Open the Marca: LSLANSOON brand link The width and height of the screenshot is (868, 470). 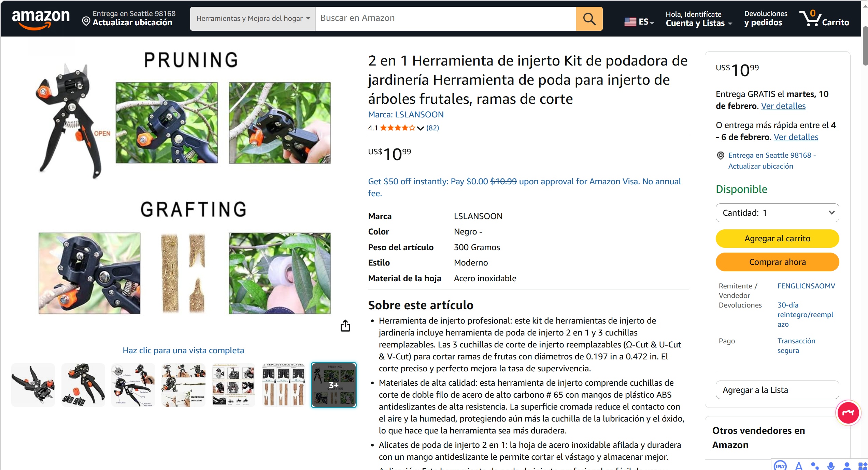point(406,115)
